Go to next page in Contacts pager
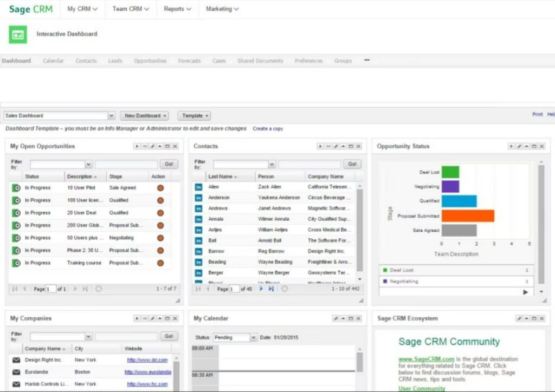Screen dimensions: 555x392 point(261,289)
